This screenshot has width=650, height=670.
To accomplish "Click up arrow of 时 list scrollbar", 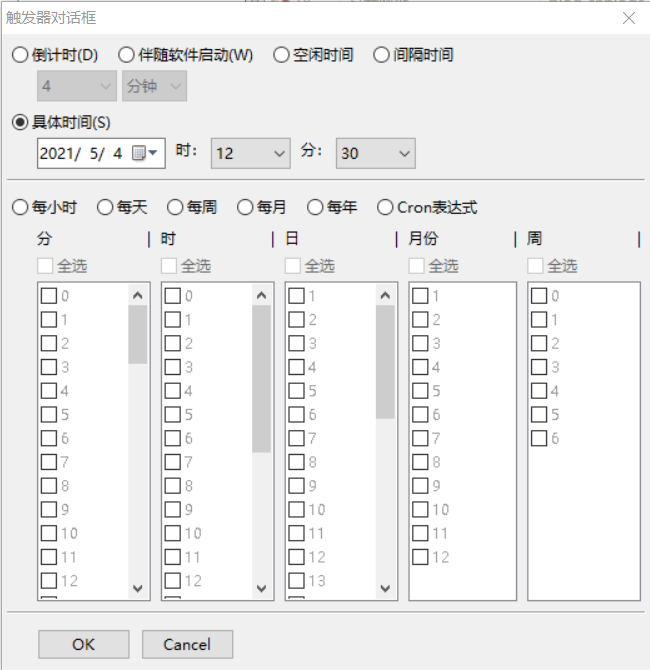I will tap(262, 295).
